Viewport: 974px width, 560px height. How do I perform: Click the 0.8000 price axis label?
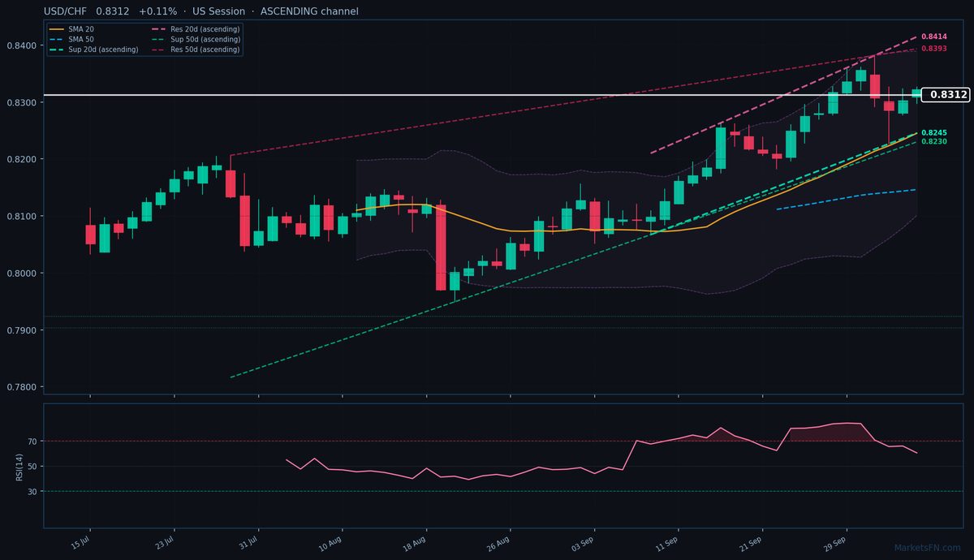(x=22, y=273)
